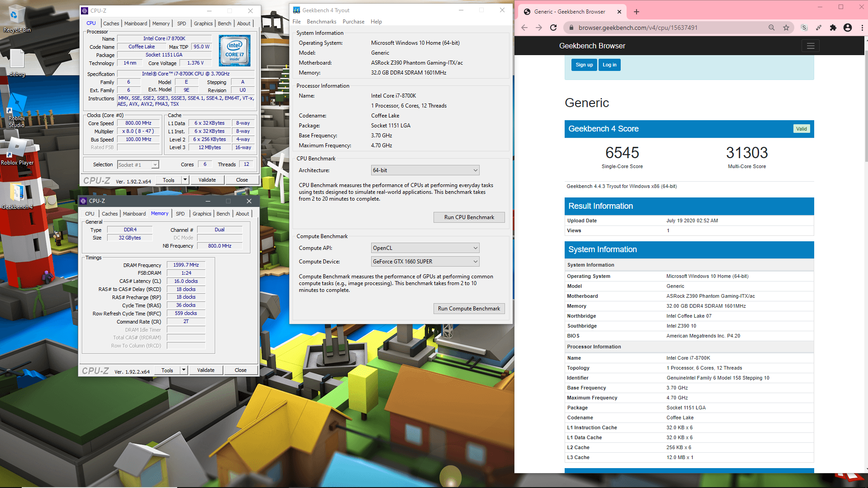868x488 pixels.
Task: Open the Chrome profile avatar icon
Action: (x=848, y=28)
